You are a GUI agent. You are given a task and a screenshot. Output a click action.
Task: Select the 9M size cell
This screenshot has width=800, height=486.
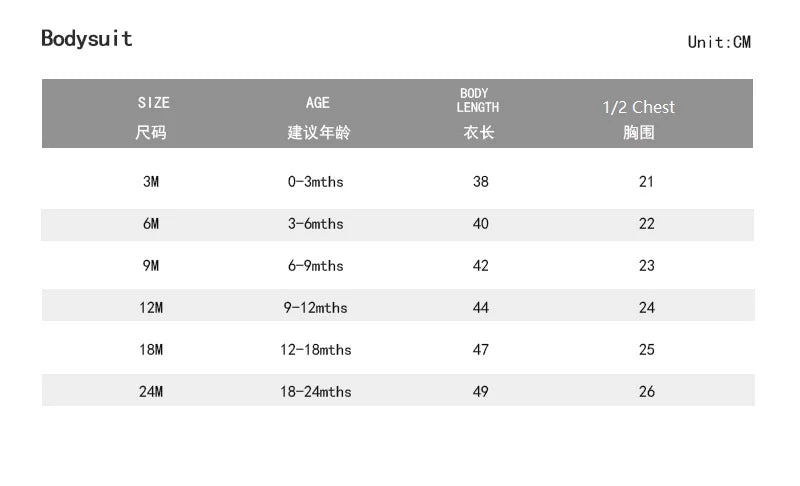tap(151, 266)
